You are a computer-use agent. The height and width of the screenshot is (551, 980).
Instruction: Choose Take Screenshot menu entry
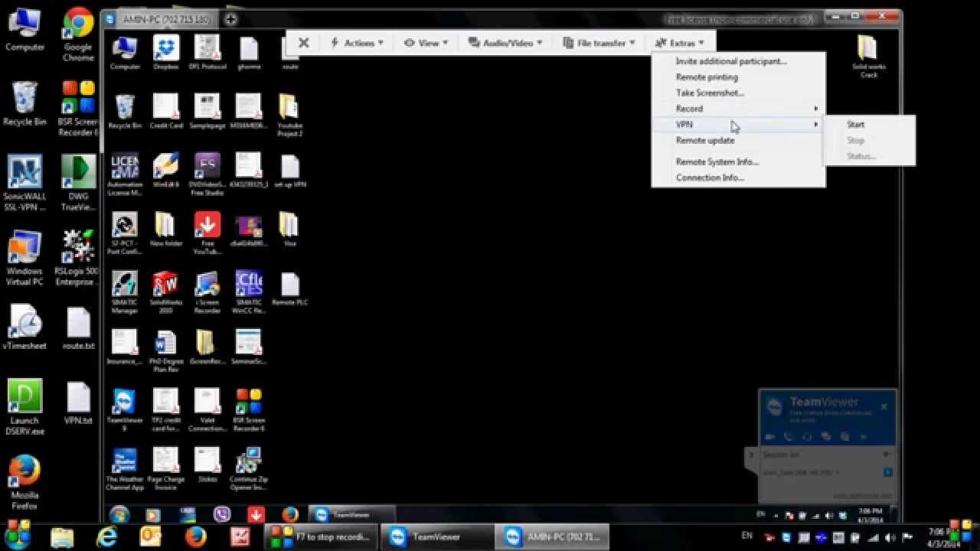(710, 93)
